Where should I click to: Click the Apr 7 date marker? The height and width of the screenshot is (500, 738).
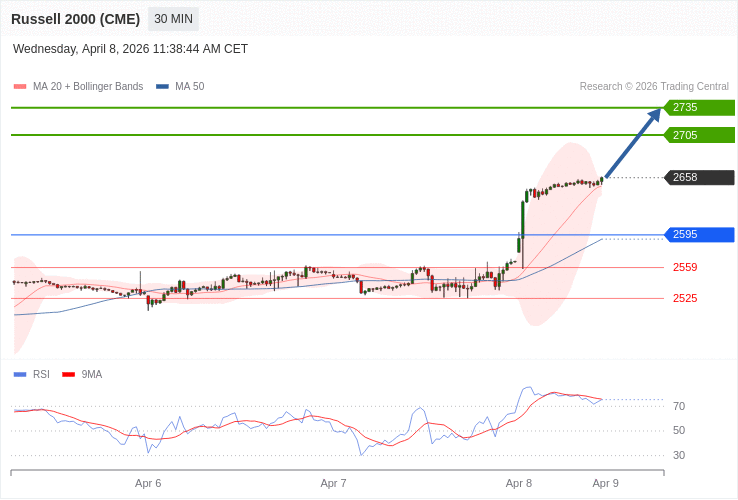pyautogui.click(x=333, y=483)
